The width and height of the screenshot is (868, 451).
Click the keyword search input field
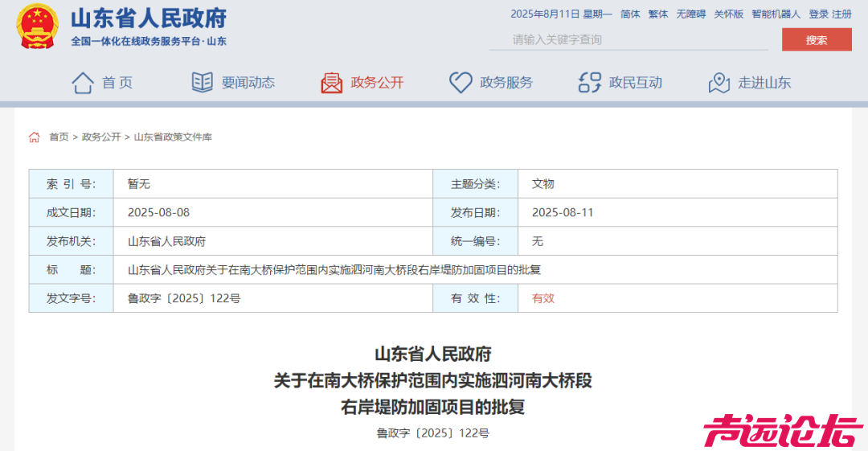click(628, 40)
